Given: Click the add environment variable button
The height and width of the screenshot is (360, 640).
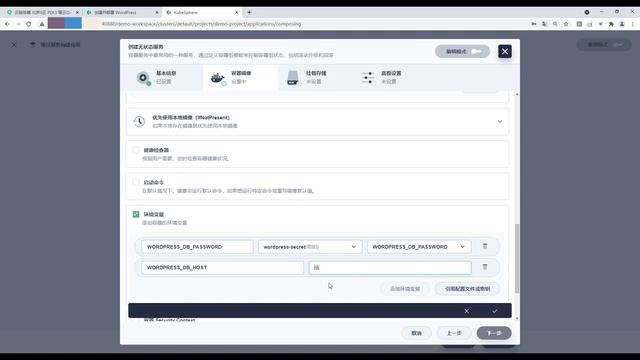Looking at the screenshot, I should point(404,289).
